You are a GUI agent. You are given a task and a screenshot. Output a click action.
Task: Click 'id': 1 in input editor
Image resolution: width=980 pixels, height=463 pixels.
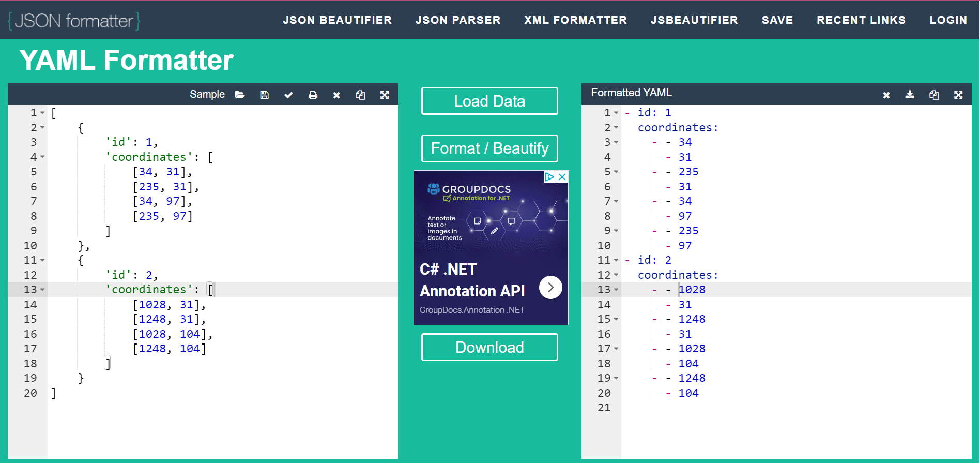point(132,142)
